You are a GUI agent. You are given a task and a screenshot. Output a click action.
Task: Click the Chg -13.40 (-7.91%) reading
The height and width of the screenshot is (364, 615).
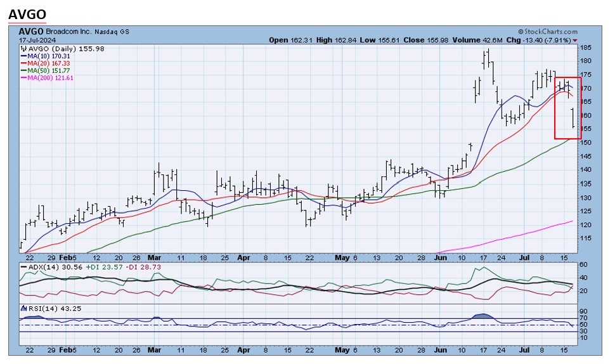(538, 40)
